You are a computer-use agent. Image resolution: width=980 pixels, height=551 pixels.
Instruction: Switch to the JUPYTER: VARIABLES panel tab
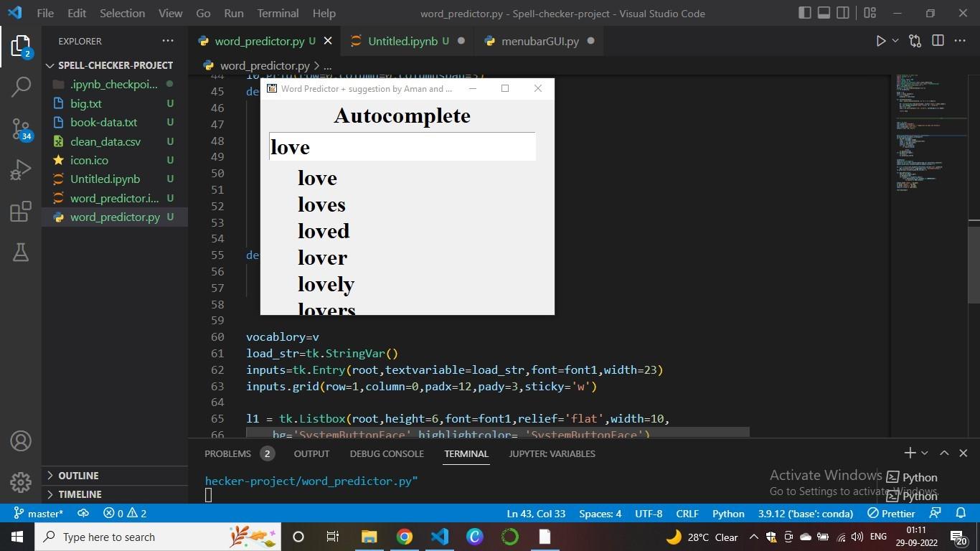click(552, 453)
